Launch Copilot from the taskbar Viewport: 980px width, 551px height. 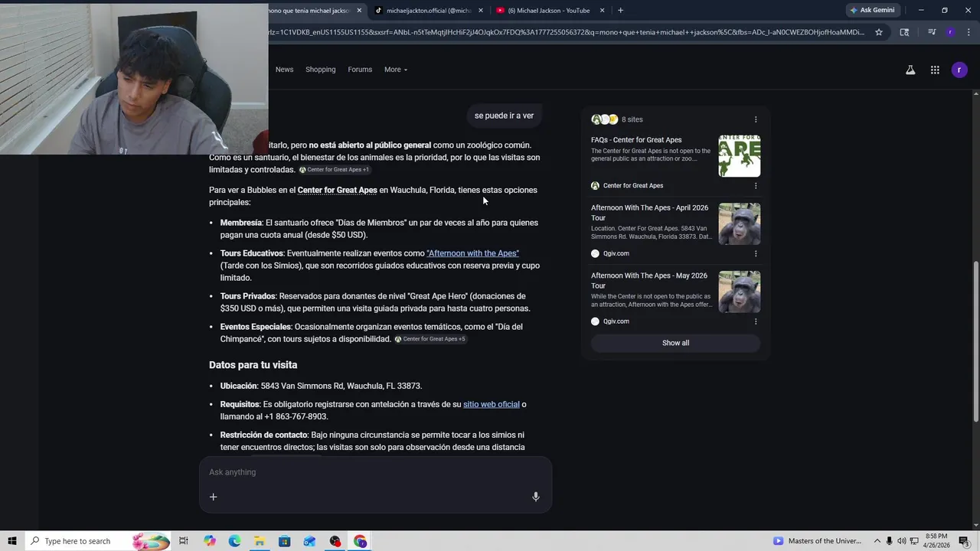pyautogui.click(x=210, y=541)
